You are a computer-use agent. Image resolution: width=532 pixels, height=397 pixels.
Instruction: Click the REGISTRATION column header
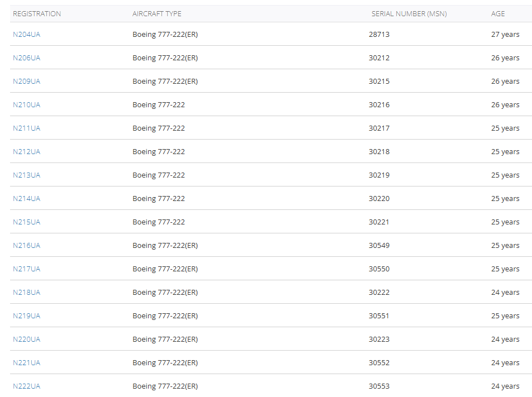tap(37, 13)
